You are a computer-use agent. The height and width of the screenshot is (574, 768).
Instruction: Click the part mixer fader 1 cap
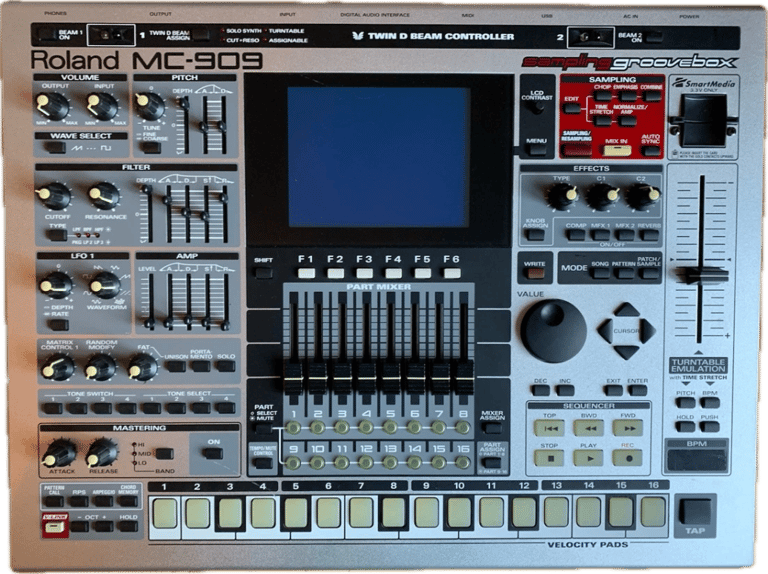[x=293, y=378]
